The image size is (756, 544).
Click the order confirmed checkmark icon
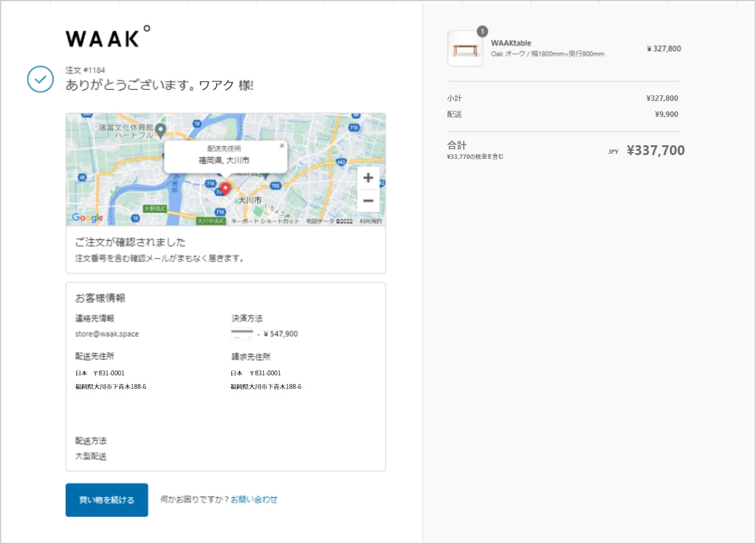tap(40, 79)
